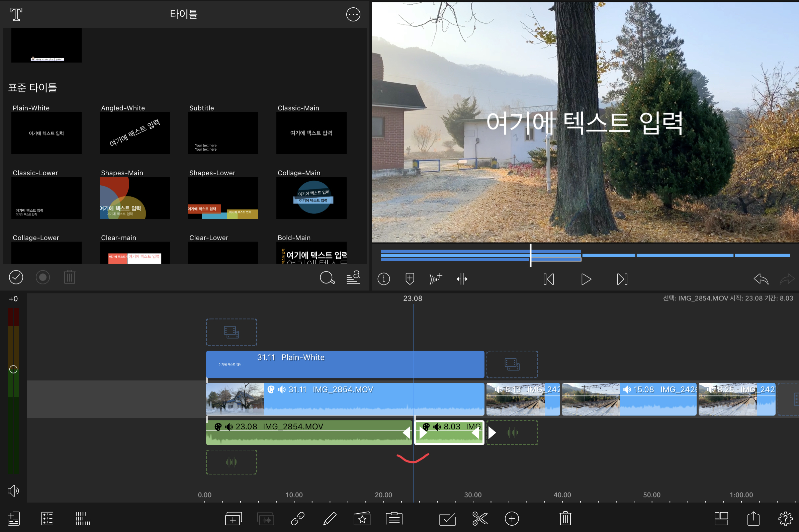Open the share export icon
799x532 pixels.
pos(753,518)
